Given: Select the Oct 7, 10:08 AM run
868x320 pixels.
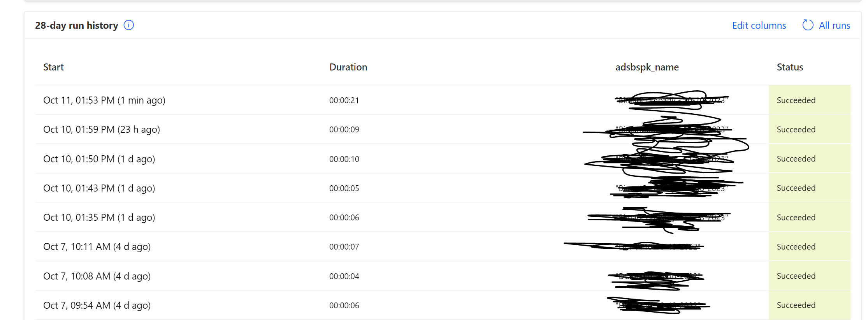Looking at the screenshot, I should pos(97,276).
